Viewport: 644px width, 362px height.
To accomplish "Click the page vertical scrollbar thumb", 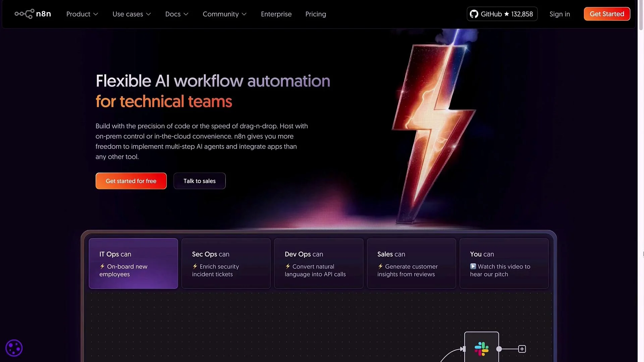I will tap(641, 15).
